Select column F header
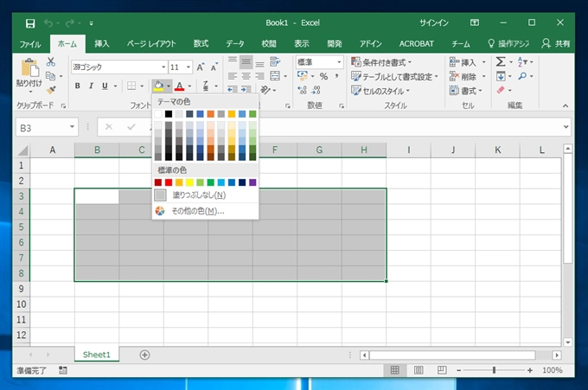Viewport: 588px width, 390px height. [x=275, y=150]
